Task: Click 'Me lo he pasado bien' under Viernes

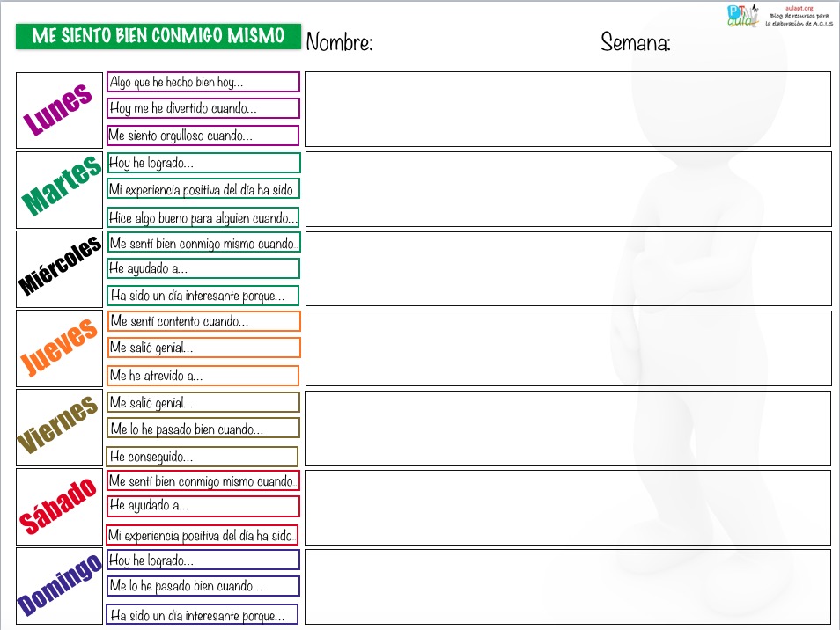Action: pyautogui.click(x=203, y=429)
